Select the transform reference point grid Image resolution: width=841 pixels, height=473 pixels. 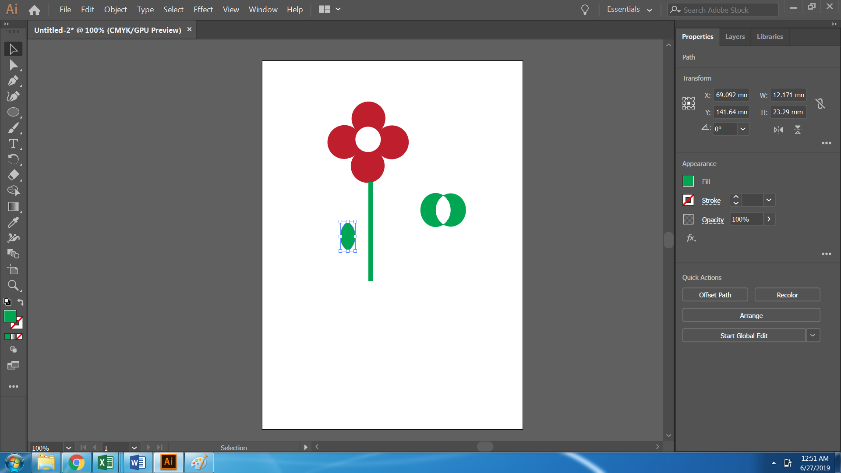point(689,103)
